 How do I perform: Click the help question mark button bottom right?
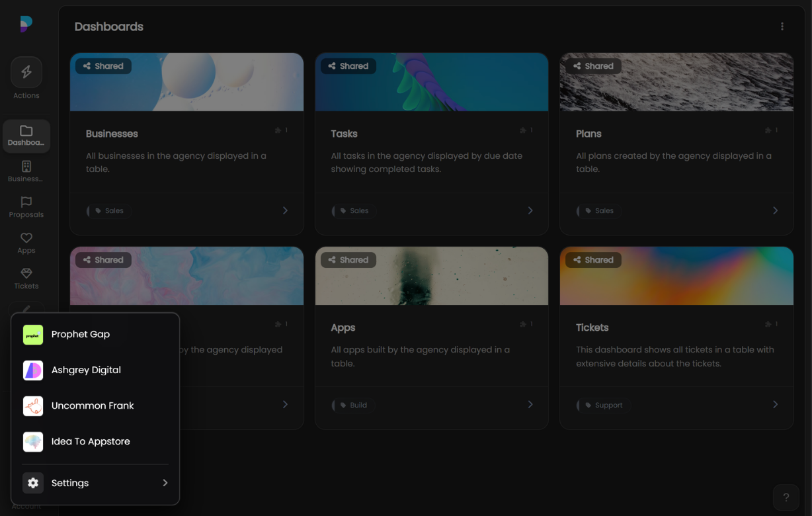coord(786,497)
